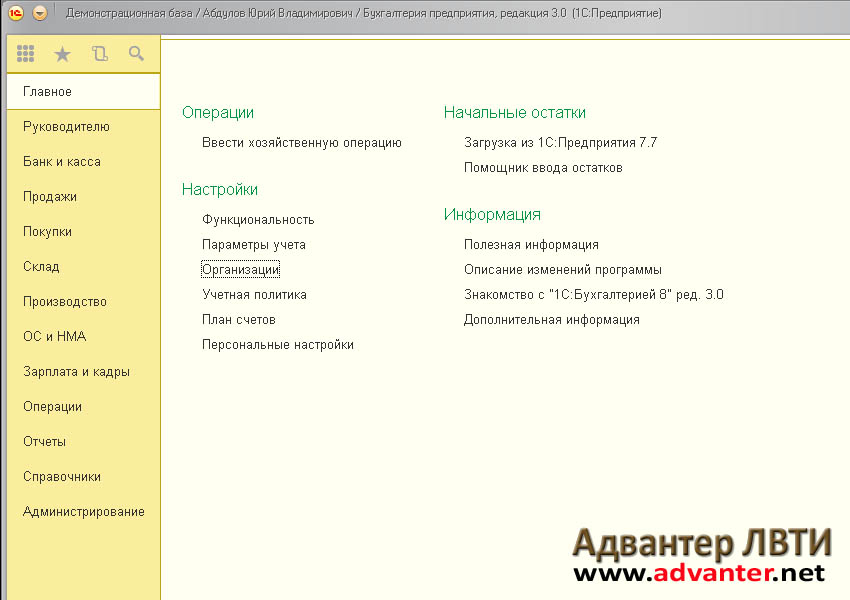Open the sections menu grid icon
850x600 pixels.
click(25, 54)
